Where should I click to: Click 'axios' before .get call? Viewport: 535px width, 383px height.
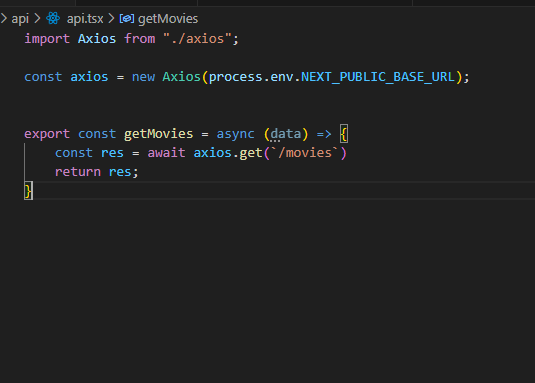click(x=213, y=153)
